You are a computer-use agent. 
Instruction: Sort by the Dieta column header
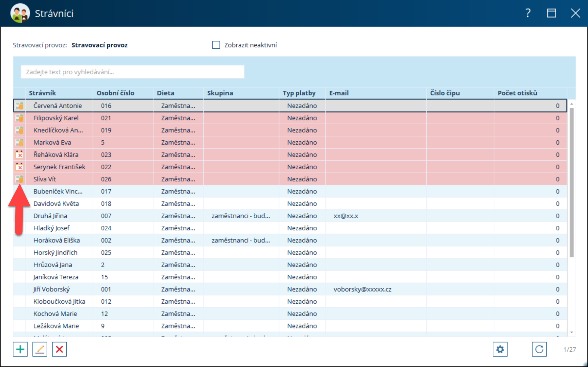click(178, 93)
